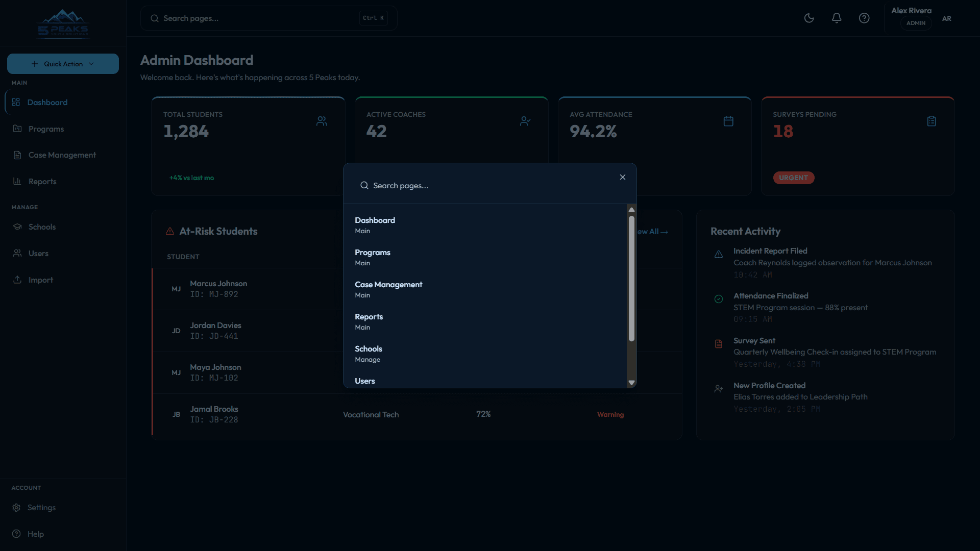Toggle dark mode with moon icon
This screenshot has width=980, height=551.
(809, 18)
